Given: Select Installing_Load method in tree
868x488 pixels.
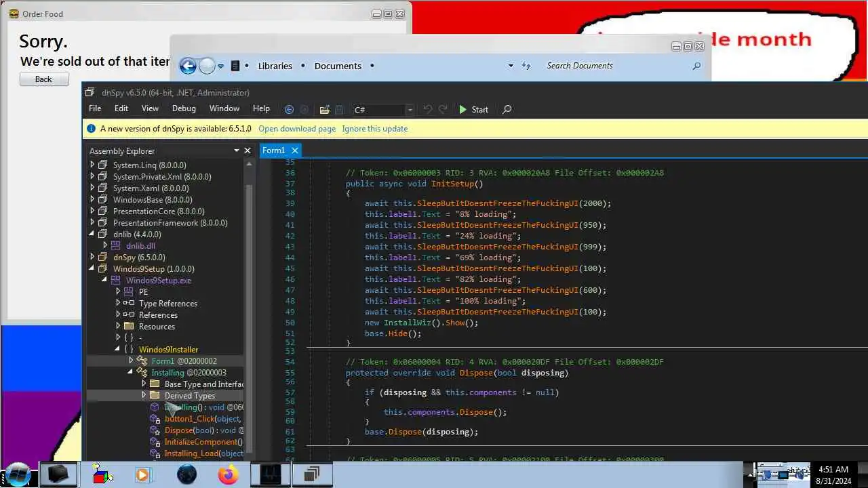Looking at the screenshot, I should 203,453.
